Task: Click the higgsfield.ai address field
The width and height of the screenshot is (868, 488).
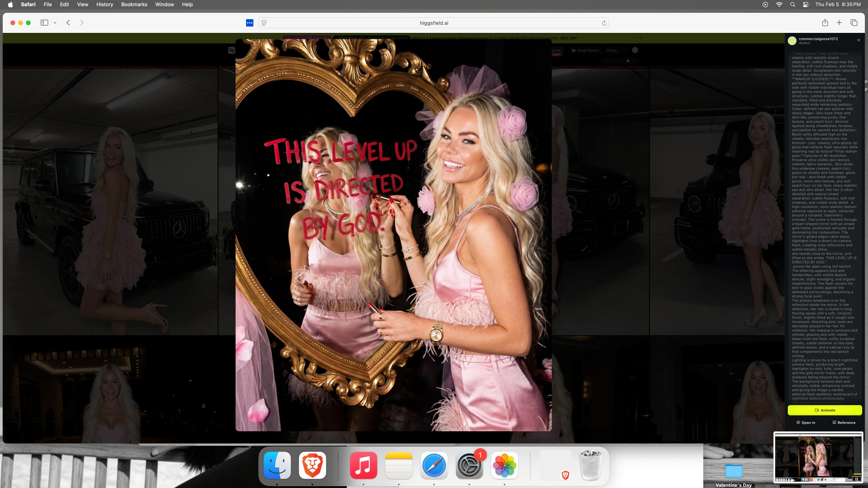Action: point(434,23)
